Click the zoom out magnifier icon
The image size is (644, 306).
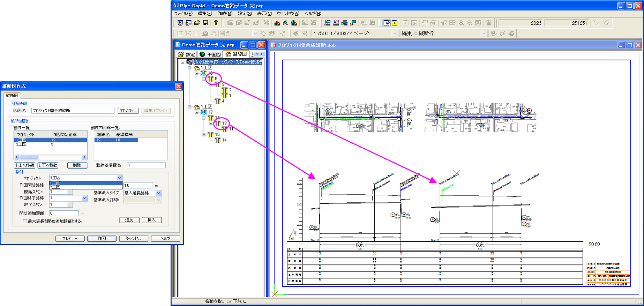point(470,23)
